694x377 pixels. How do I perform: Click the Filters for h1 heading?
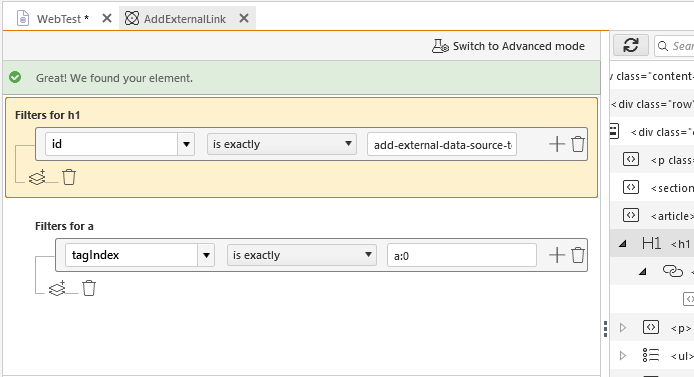47,115
